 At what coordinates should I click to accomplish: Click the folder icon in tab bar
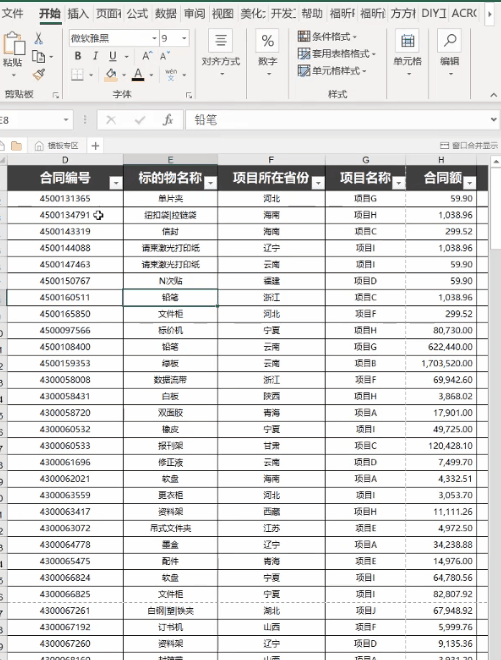click(16, 146)
